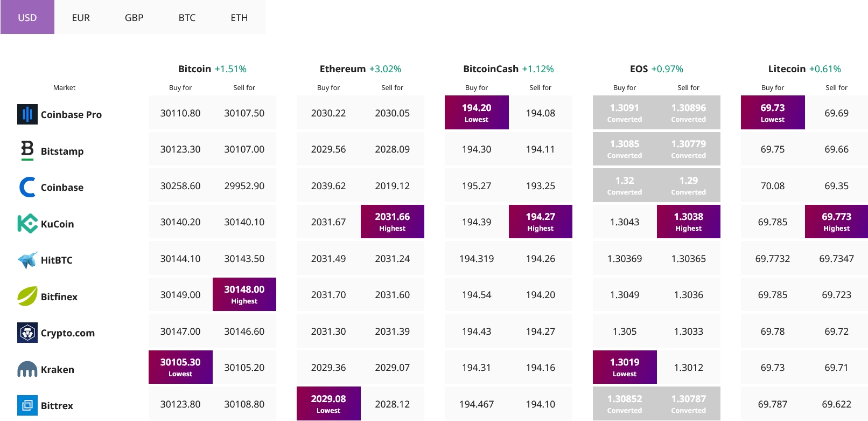Select Kraken's lowest Bitcoin buy price 30105.30
Screen dimensions: 868x421
(x=180, y=367)
